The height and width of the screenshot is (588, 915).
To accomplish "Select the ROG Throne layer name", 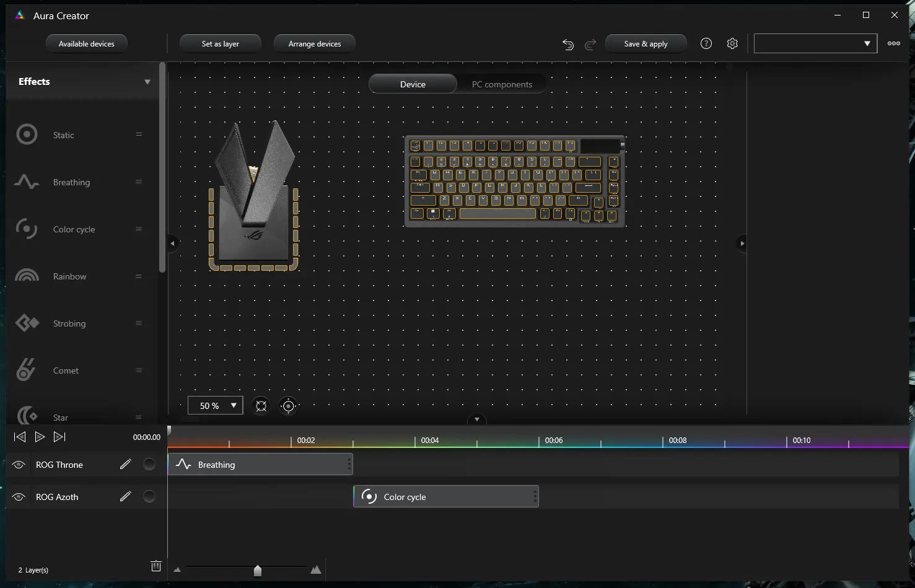I will (59, 465).
